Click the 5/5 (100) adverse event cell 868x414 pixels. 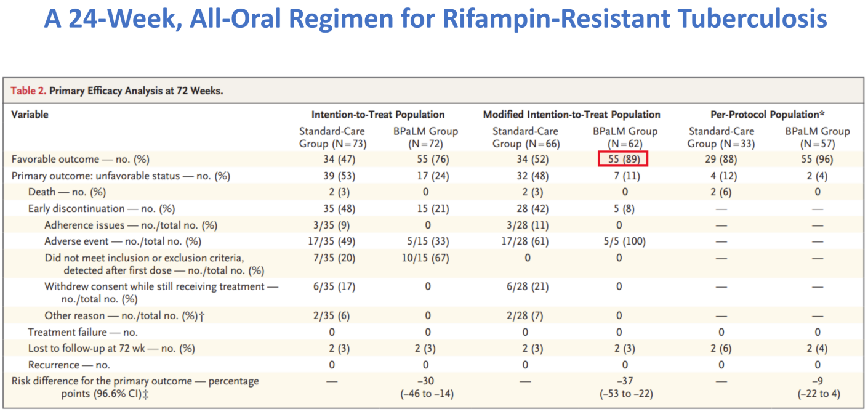(x=624, y=242)
